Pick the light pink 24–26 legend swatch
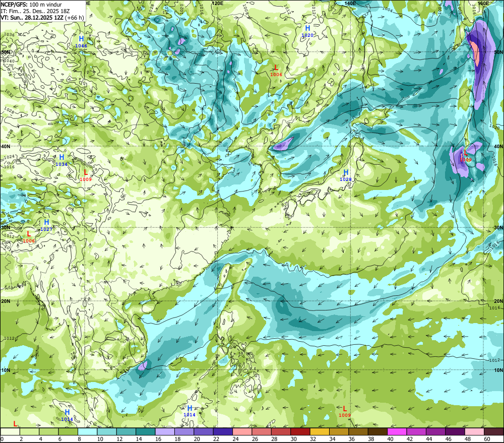The height and width of the screenshot is (443, 504). 242,432
